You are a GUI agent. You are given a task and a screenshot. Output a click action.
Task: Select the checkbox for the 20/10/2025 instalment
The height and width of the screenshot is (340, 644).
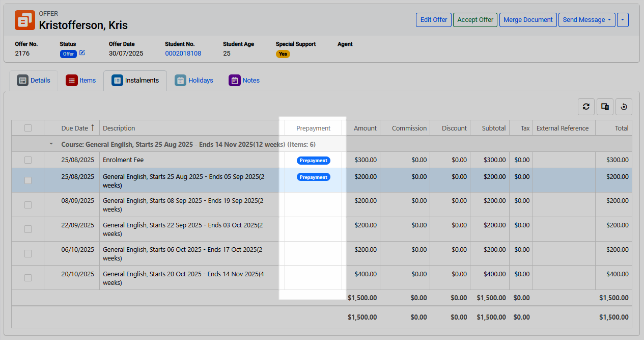tap(28, 278)
